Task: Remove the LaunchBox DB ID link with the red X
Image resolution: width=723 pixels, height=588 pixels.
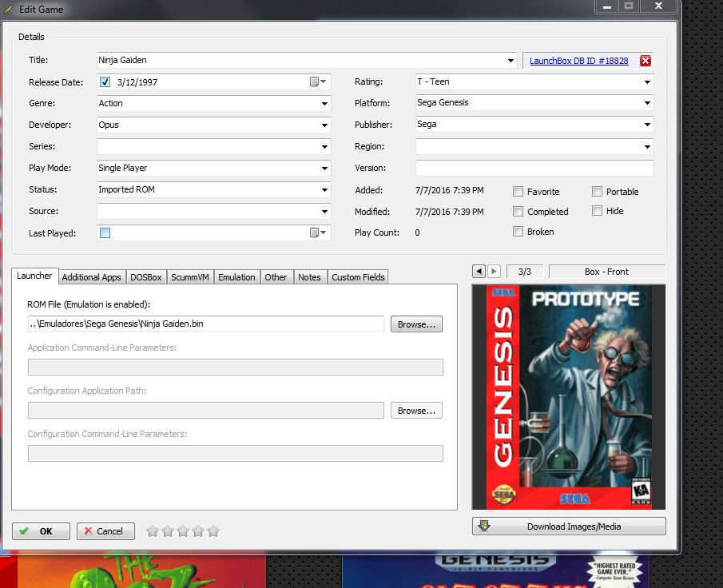Action: (646, 61)
